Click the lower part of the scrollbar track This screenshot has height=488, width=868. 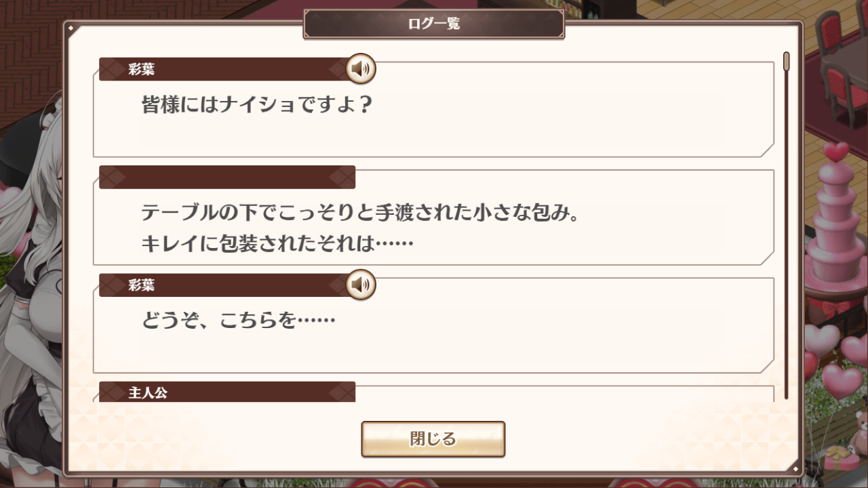(787, 305)
